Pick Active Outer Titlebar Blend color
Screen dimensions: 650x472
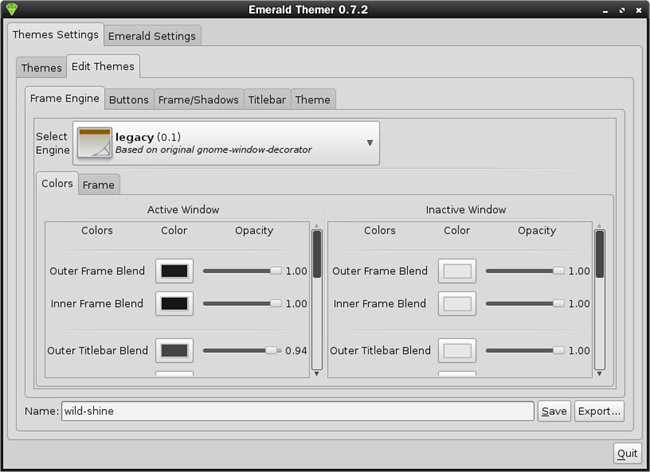174,351
